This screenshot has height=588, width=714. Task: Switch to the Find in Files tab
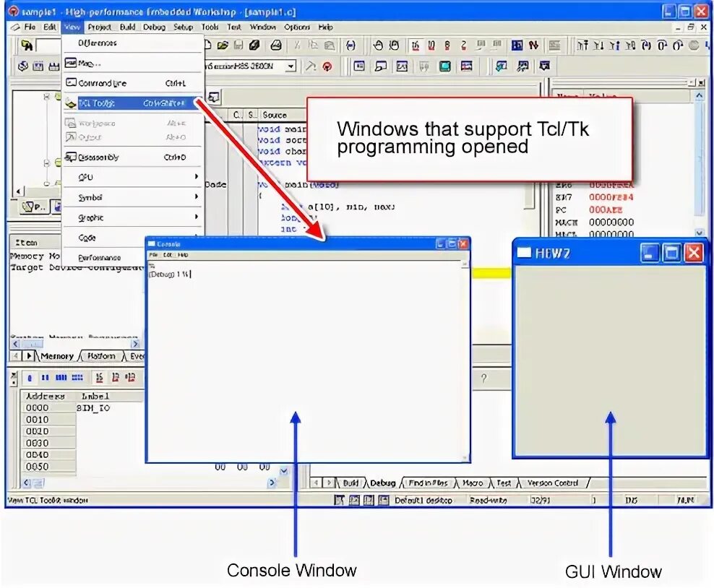tap(428, 483)
